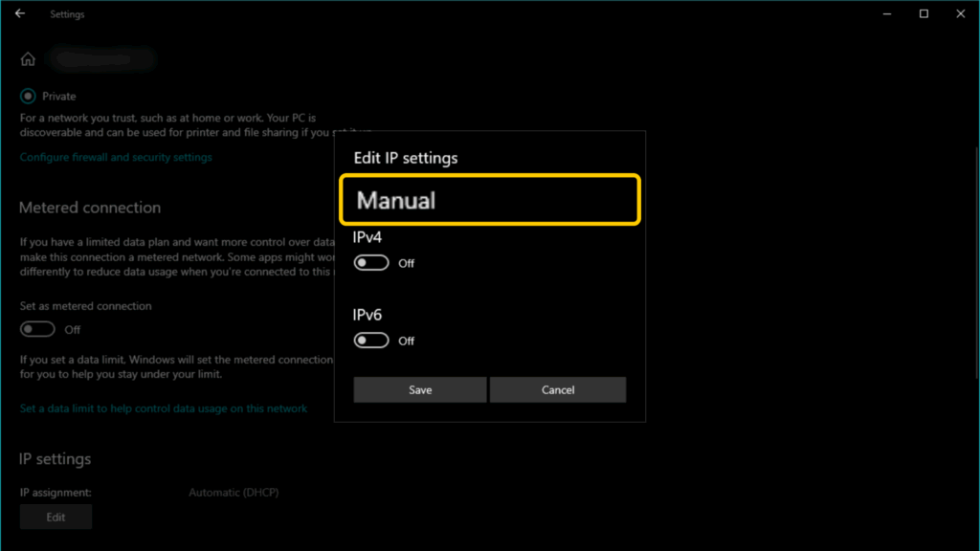Image resolution: width=980 pixels, height=551 pixels.
Task: Minimize the Settings window
Action: pyautogui.click(x=887, y=13)
